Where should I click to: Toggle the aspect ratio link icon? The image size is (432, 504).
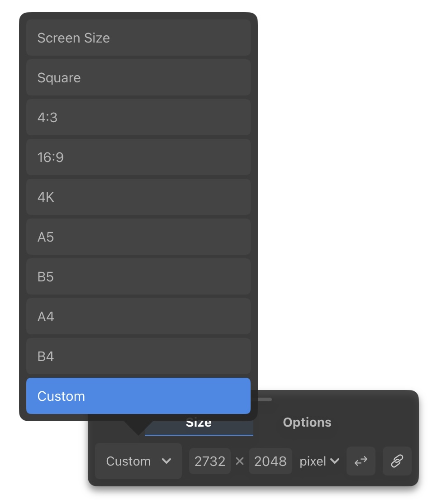point(397,461)
